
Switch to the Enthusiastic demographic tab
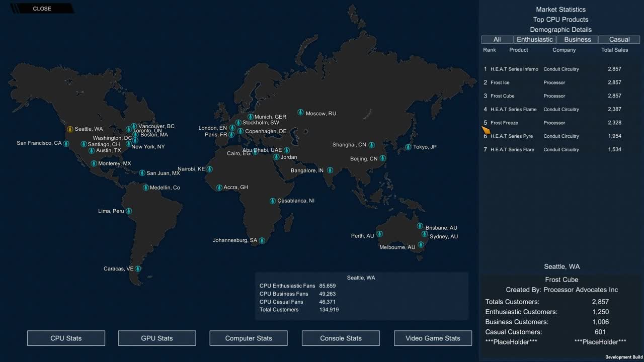[x=535, y=40]
